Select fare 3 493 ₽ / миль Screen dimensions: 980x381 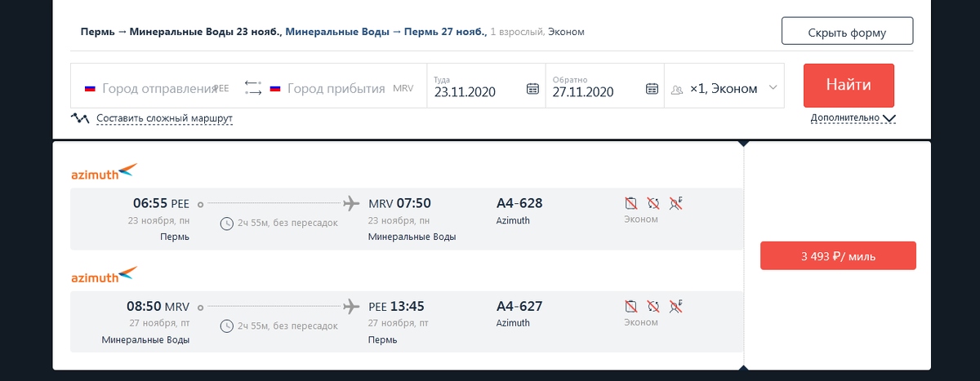[838, 256]
